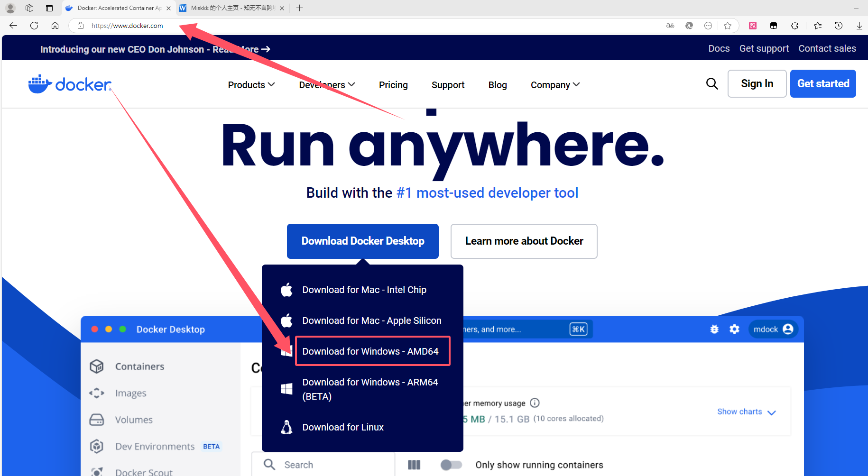
Task: Open a new tab with the plus button
Action: 299,8
